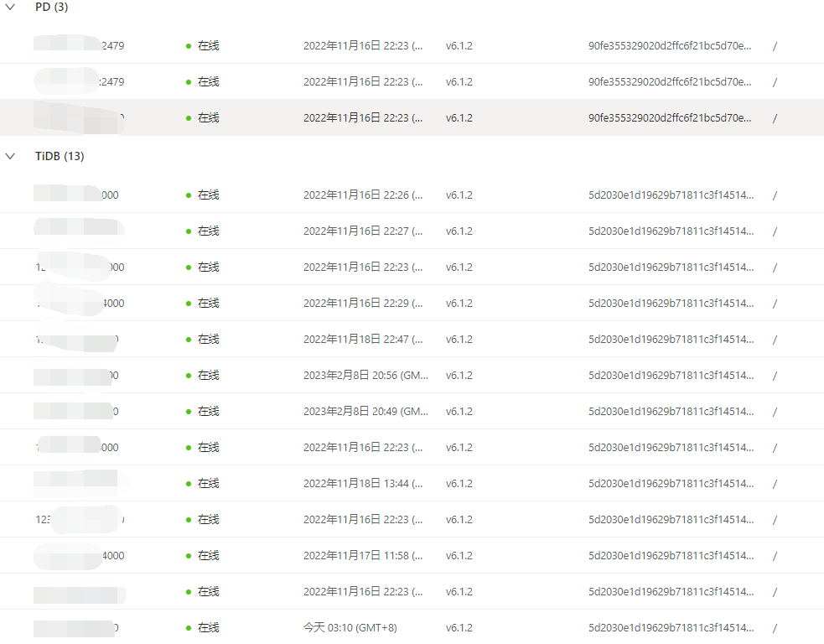824x644 pixels.
Task: Click v6.1.2 version in the 11:58 row
Action: click(x=459, y=556)
